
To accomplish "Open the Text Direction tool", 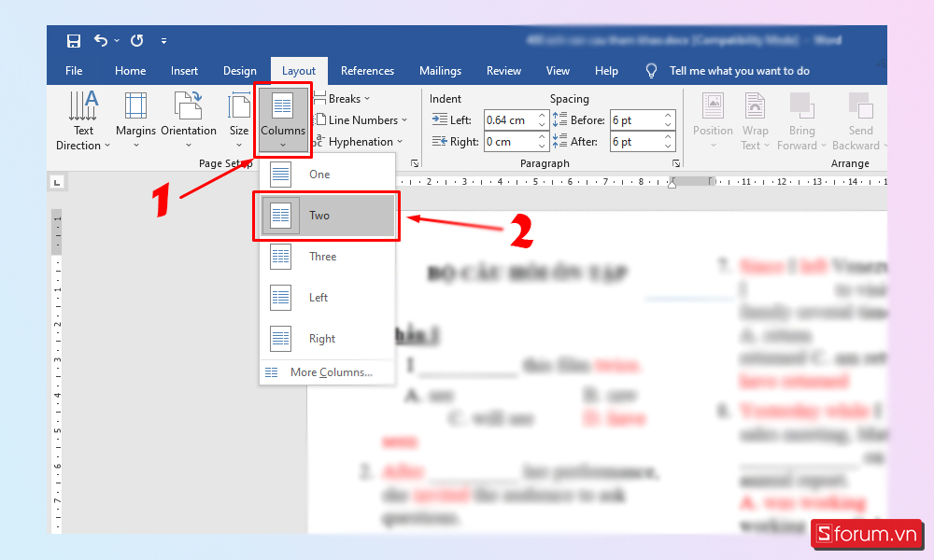I will (83, 120).
